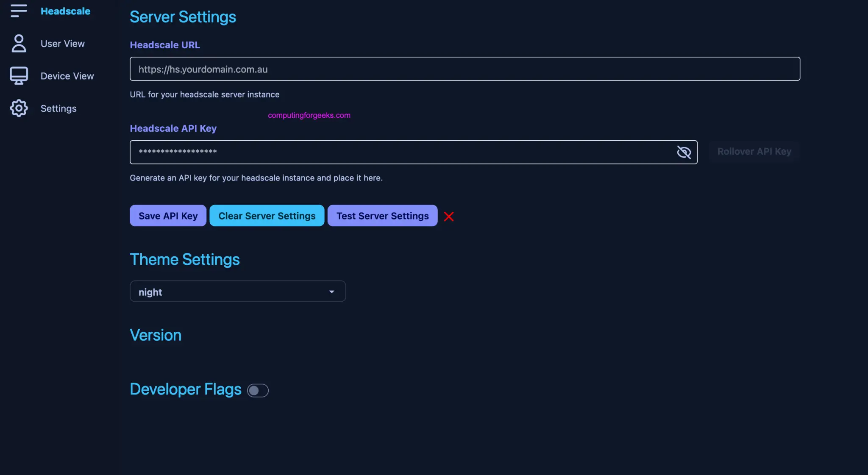Open User View from sidebar
Screen dimensions: 868x475
click(x=63, y=43)
